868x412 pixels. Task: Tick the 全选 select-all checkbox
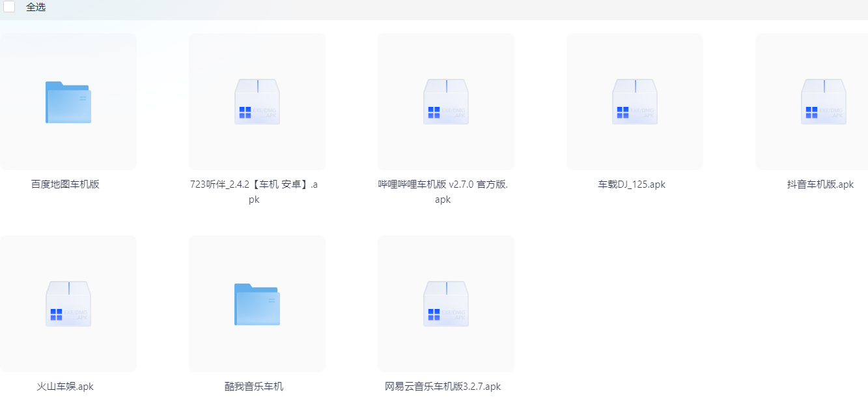[x=9, y=7]
